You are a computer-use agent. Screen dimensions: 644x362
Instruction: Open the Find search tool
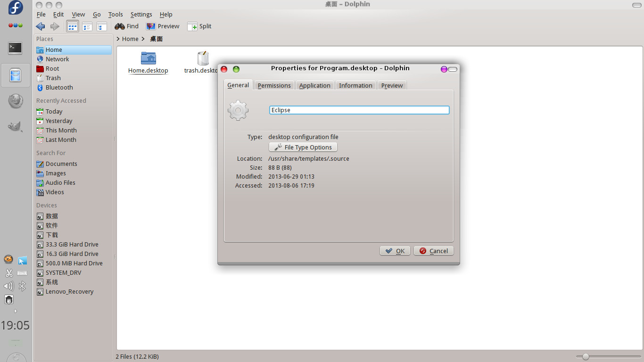click(x=126, y=26)
